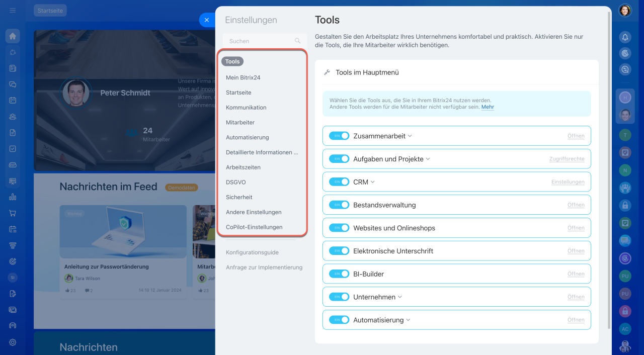Expand the Aufgaben und Projekte chevron
Image resolution: width=644 pixels, height=355 pixels.
[428, 159]
